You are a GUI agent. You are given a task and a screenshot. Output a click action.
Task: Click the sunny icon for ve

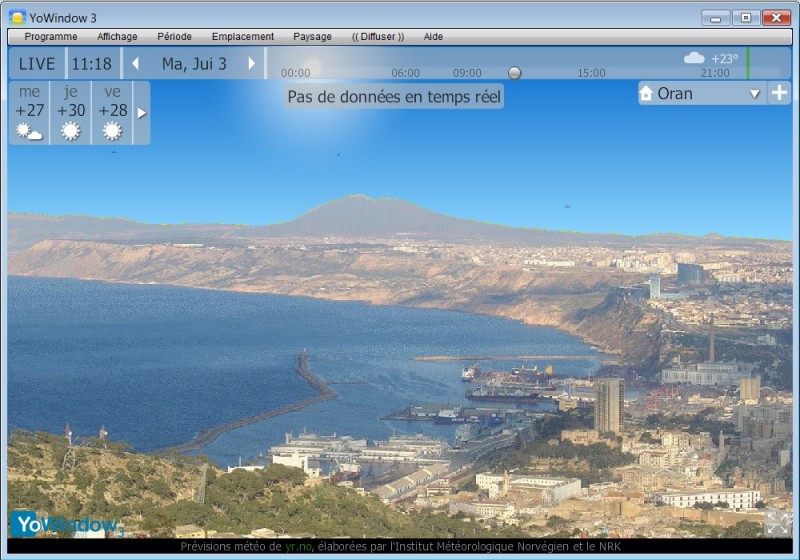[x=112, y=132]
